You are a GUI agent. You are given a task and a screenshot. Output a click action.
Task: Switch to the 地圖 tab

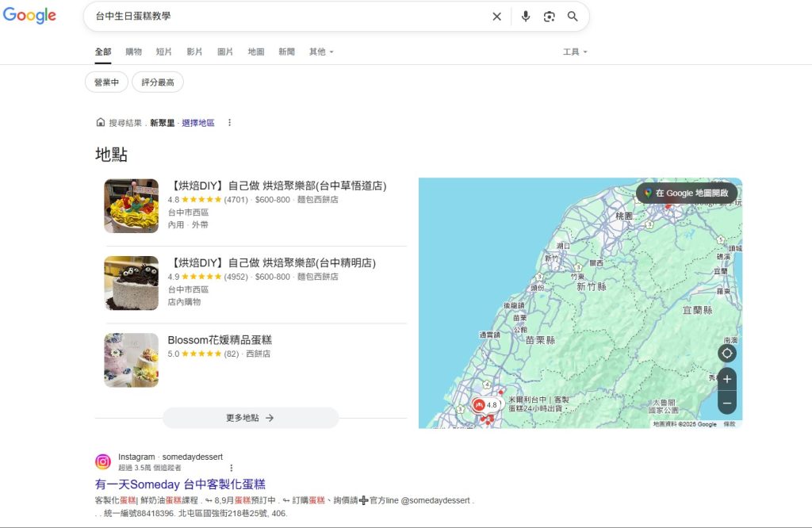point(256,52)
